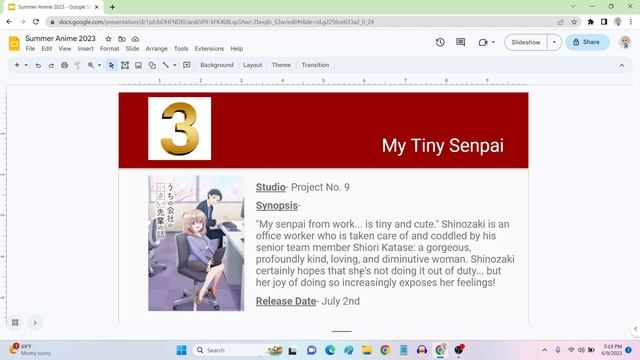Click the browser address bar
Viewport: 640px width, 360px height.
302,22
